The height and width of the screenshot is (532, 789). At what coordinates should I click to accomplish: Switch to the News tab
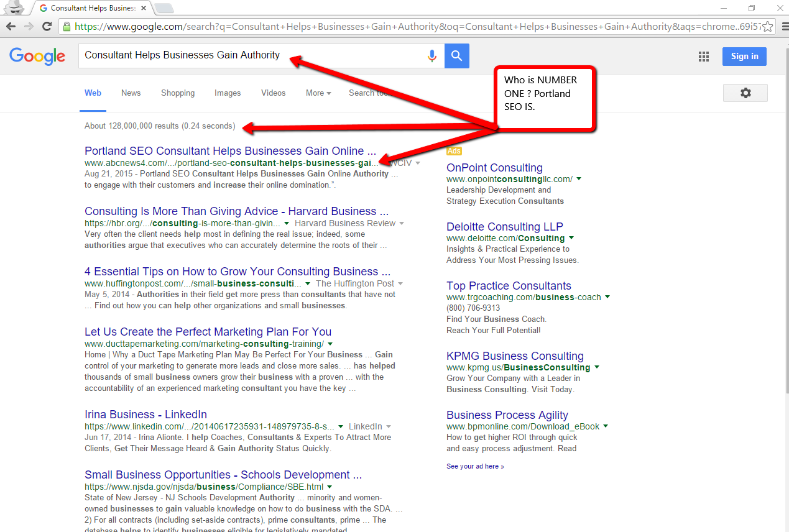click(x=131, y=93)
